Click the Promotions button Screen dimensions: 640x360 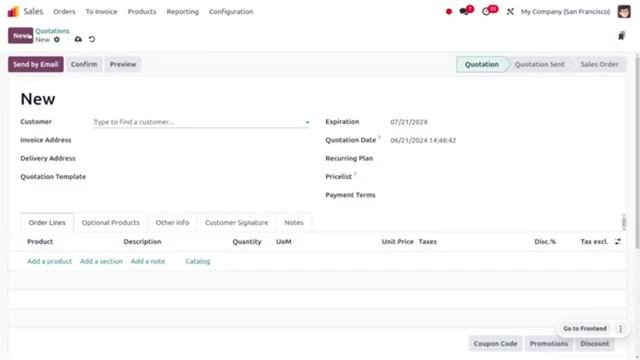[549, 344]
